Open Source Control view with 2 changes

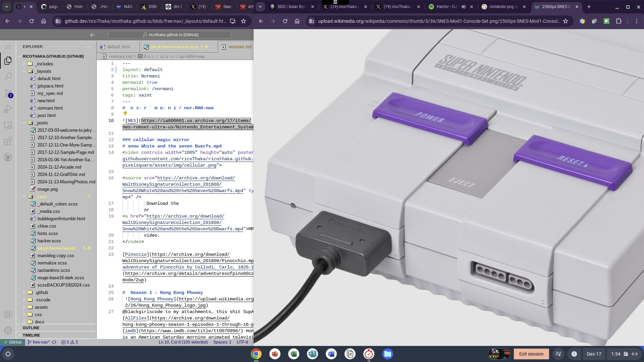[x=8, y=93]
